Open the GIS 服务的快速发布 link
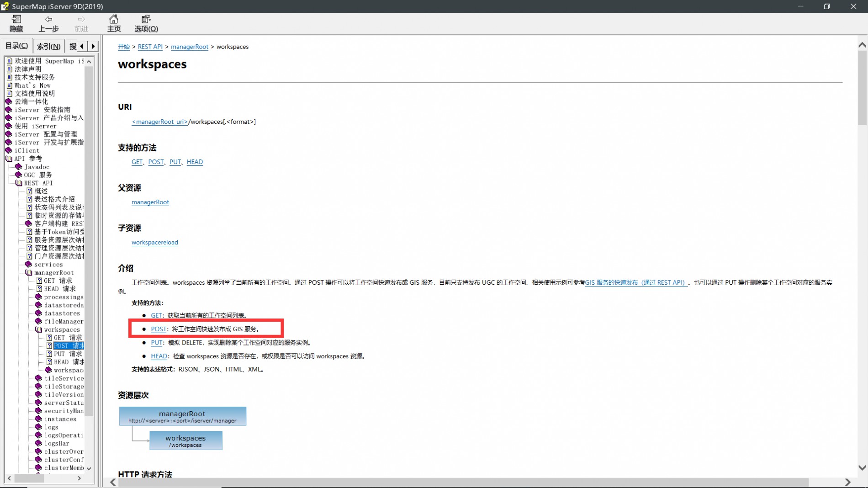Image resolution: width=868 pixels, height=488 pixels. click(636, 282)
